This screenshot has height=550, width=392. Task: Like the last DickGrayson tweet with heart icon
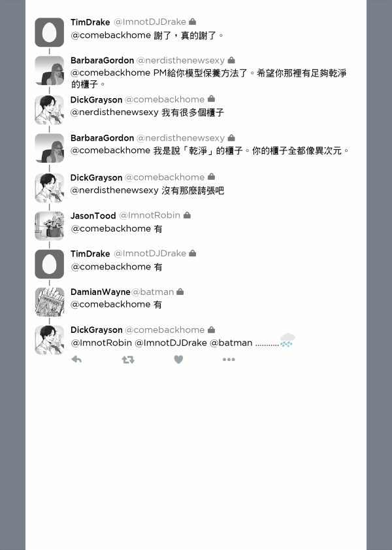[x=178, y=360]
